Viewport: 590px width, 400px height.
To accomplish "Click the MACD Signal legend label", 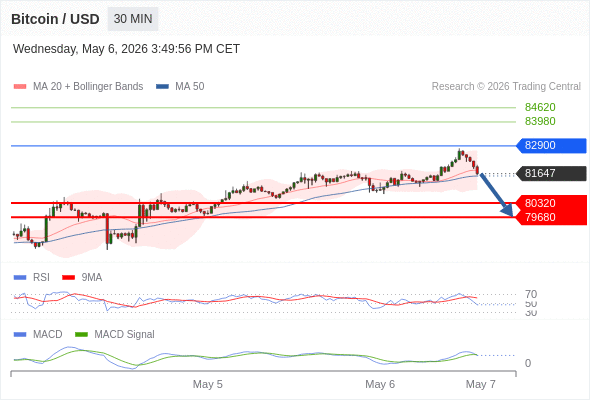I will point(125,335).
